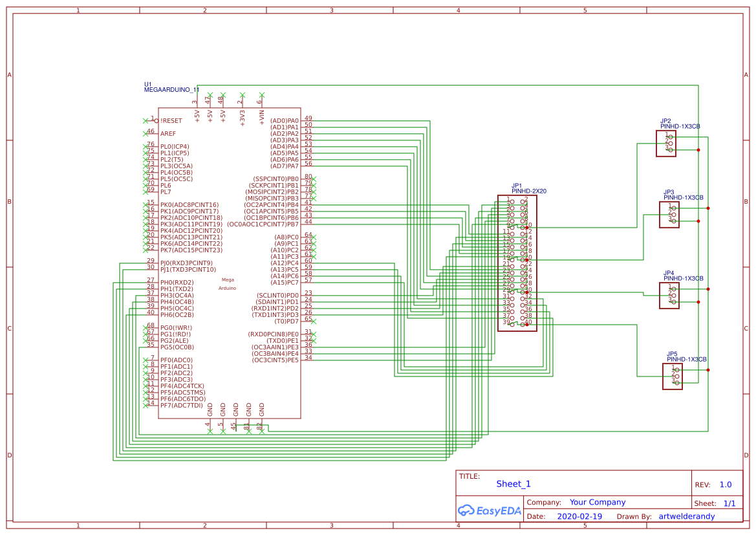The image size is (756, 535).
Task: Click the Sheet_1 title text field
Action: coord(512,483)
